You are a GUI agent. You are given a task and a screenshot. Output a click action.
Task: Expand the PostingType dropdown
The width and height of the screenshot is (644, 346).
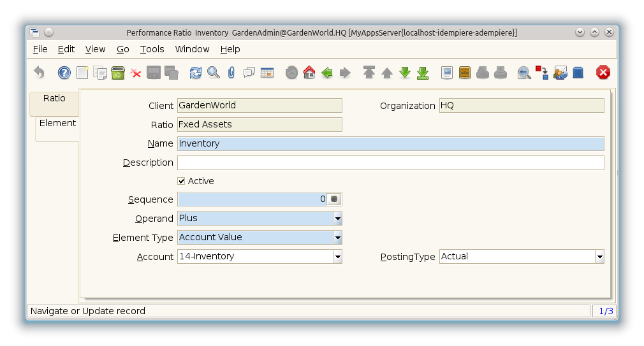(599, 257)
